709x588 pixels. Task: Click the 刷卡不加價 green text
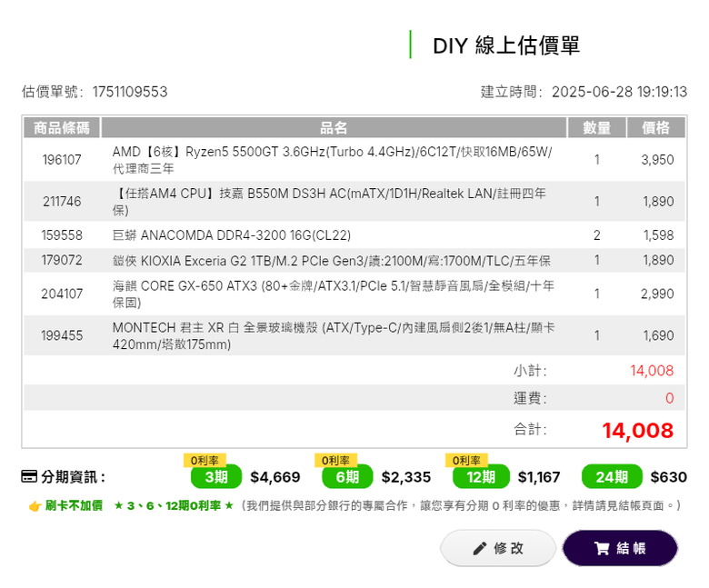[74, 505]
